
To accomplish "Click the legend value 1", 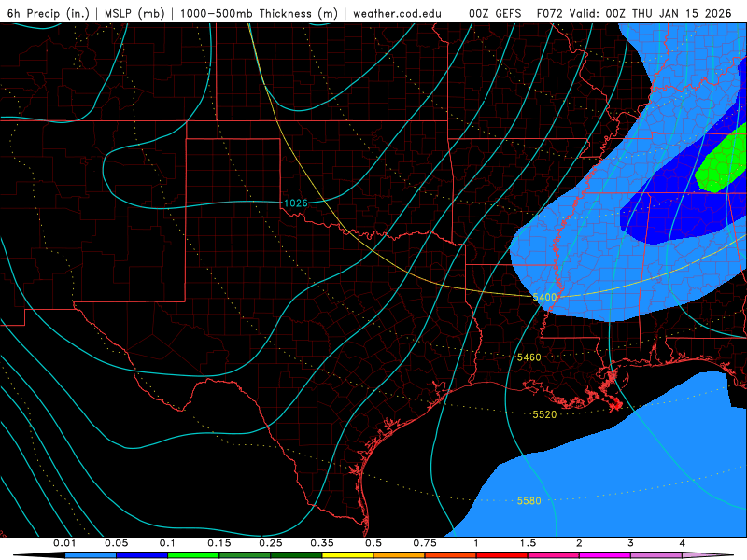I will click(x=476, y=543).
